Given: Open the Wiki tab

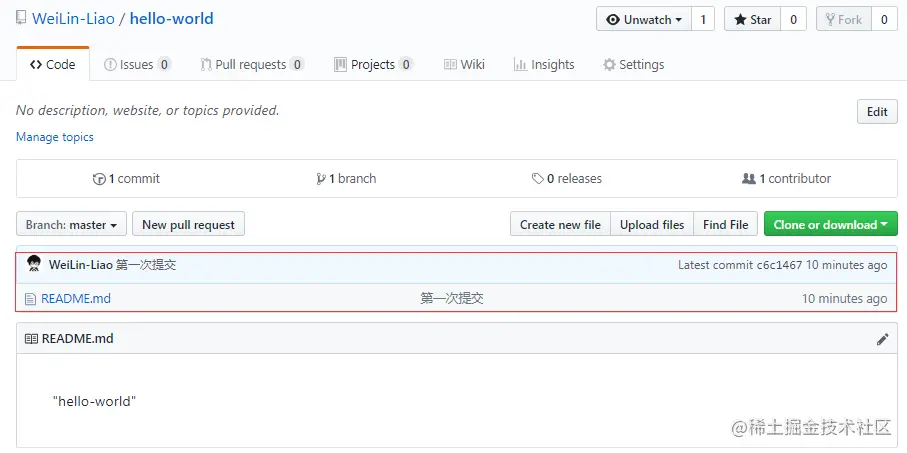Looking at the screenshot, I should 464,64.
